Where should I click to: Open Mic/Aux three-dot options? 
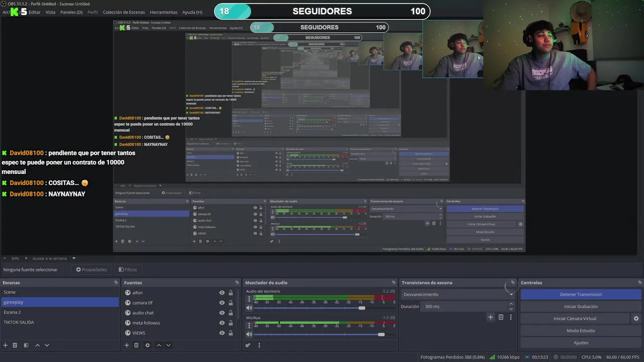click(249, 325)
